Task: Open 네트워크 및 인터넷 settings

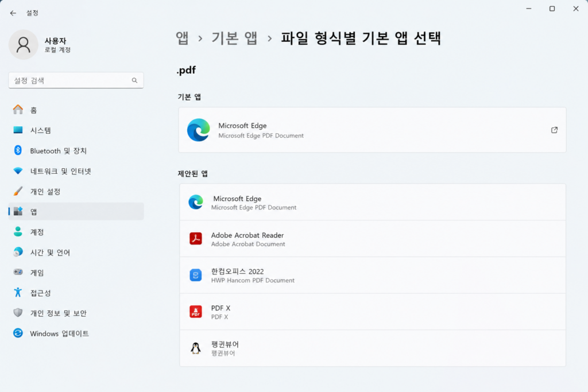Action: [x=76, y=171]
